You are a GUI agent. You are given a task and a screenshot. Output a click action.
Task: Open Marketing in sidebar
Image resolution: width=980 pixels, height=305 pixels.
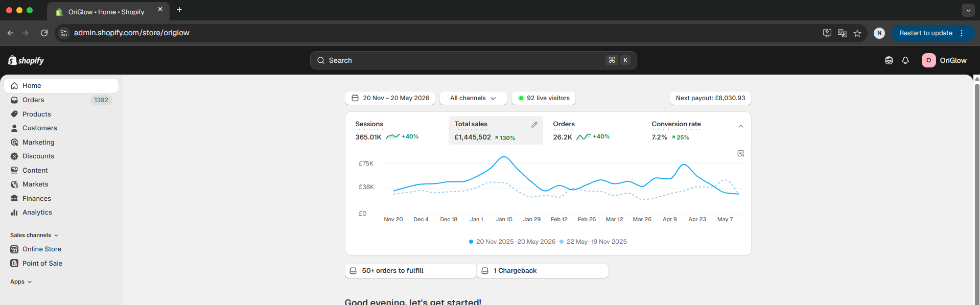coord(61,142)
